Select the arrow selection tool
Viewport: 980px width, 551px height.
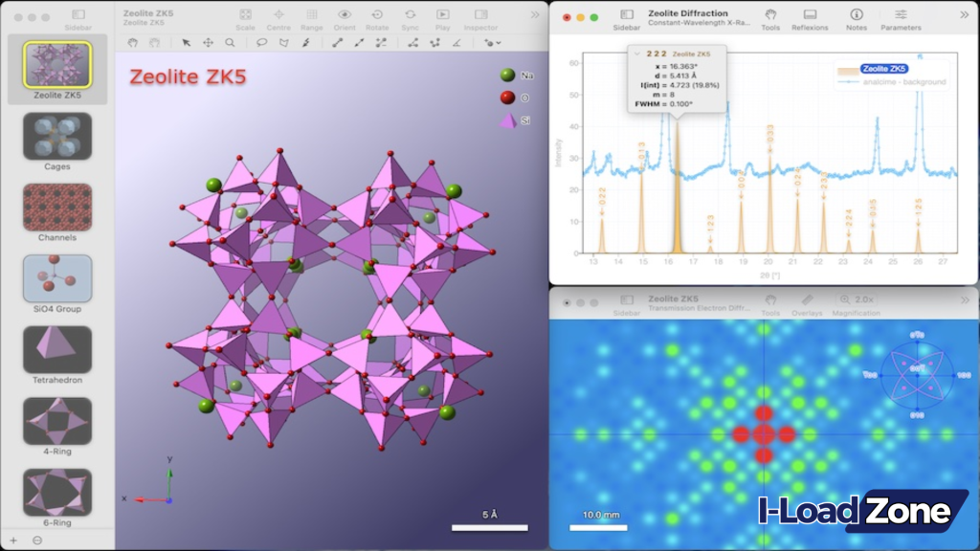(187, 42)
